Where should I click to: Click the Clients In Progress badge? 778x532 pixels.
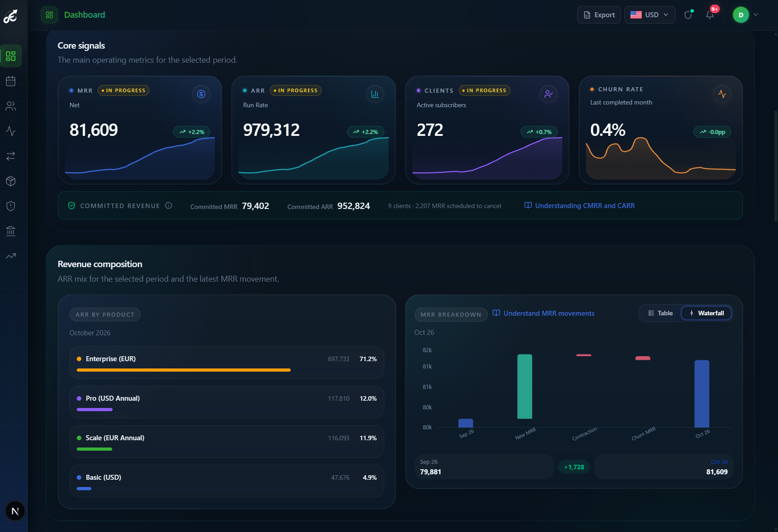(485, 90)
